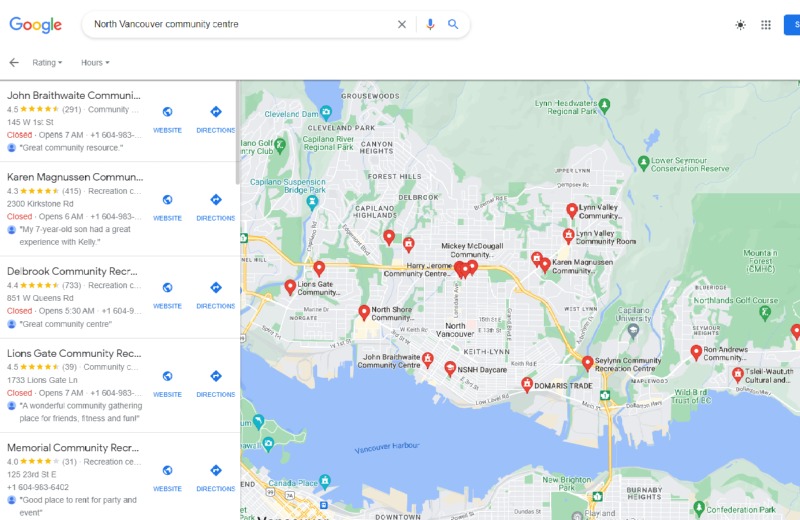Open the Memorial Community Recreation listing title
The width and height of the screenshot is (800, 520).
pyautogui.click(x=73, y=448)
